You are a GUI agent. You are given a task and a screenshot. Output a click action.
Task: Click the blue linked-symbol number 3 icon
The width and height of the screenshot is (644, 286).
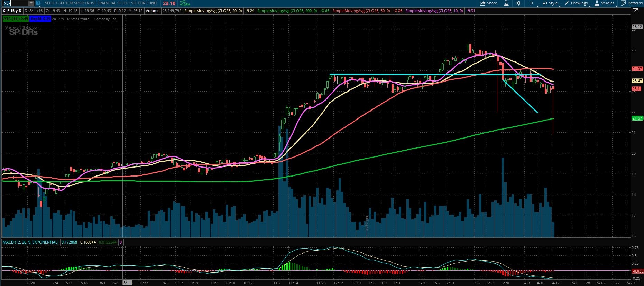click(38, 3)
